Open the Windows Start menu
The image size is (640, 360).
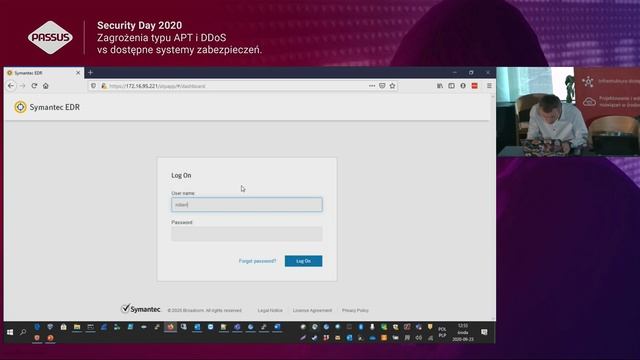click(x=10, y=332)
